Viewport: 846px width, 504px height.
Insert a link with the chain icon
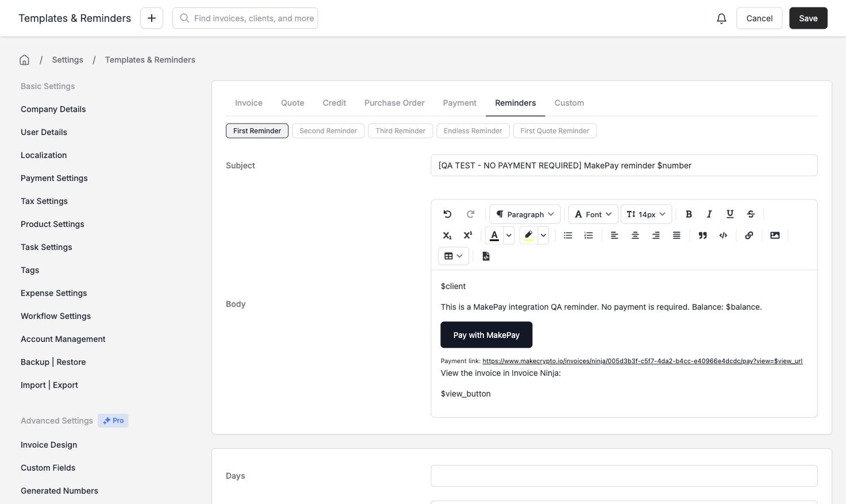[749, 236]
